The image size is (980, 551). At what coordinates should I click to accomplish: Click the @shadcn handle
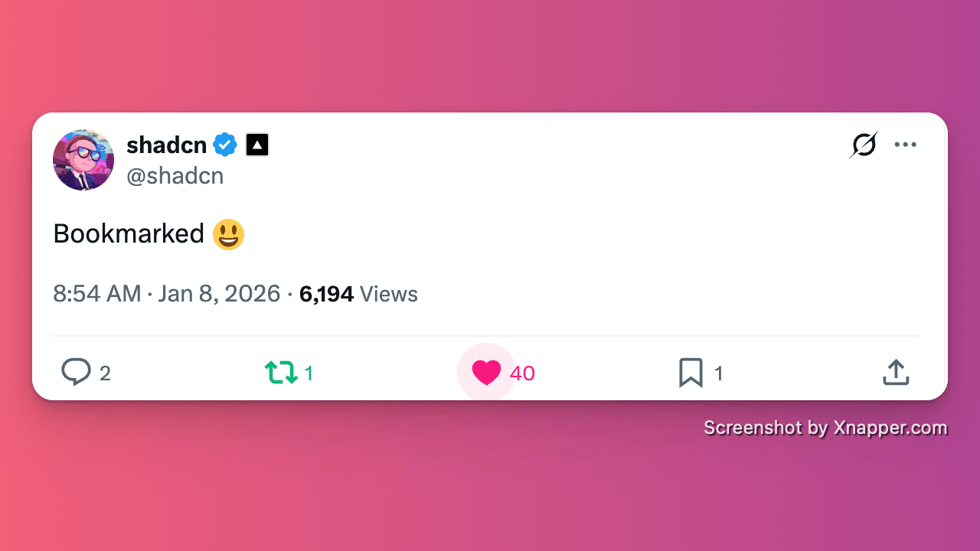coord(175,176)
